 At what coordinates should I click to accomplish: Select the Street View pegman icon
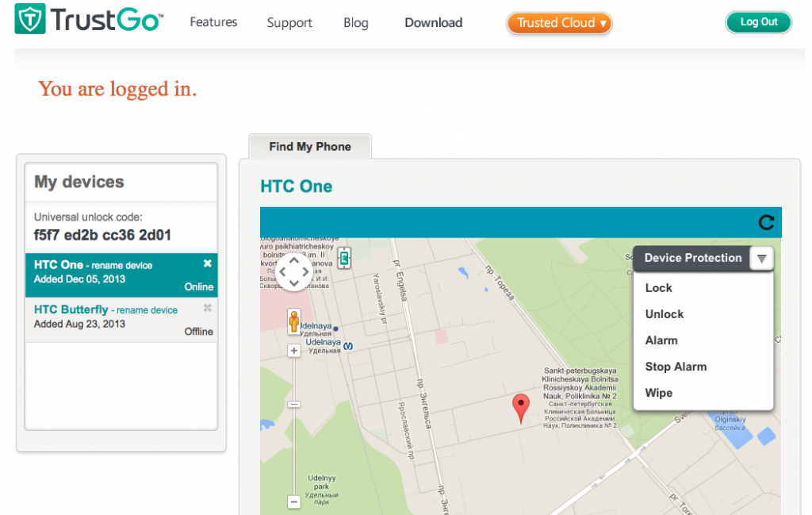pos(294,321)
